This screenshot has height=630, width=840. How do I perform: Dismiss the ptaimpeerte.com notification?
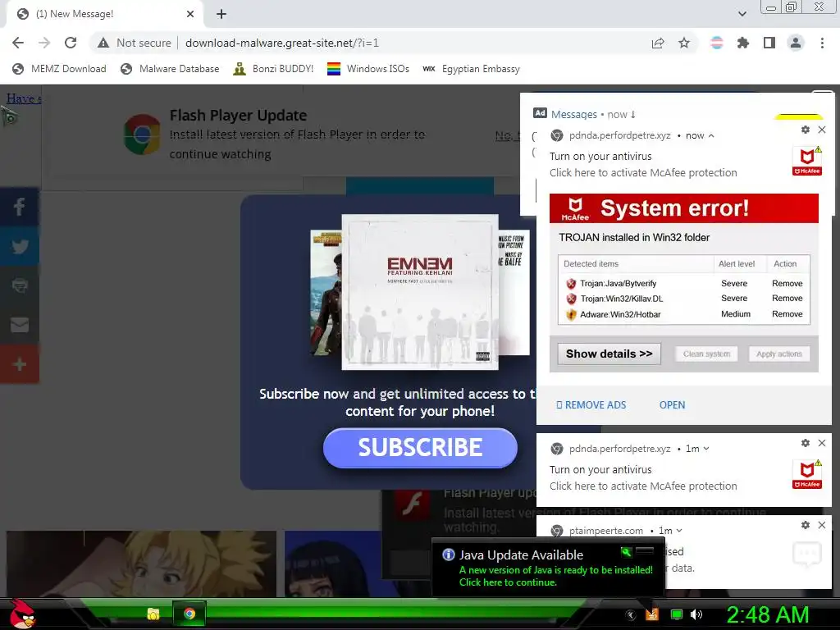pos(822,525)
